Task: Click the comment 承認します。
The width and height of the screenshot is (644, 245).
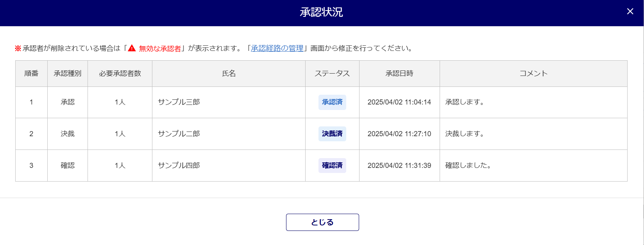Action: (465, 102)
